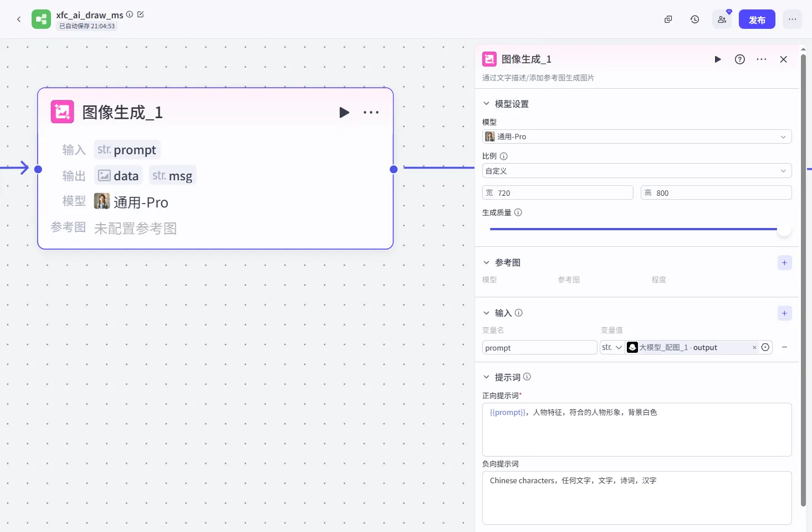Click into the 正向提示词 text area
Image resolution: width=812 pixels, height=532 pixels.
637,430
